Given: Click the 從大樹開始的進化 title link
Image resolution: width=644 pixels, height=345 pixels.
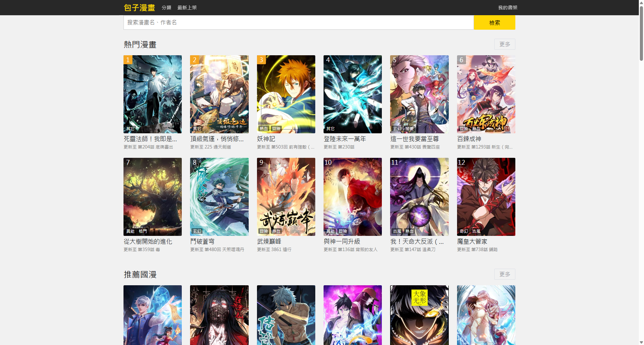Looking at the screenshot, I should coord(148,241).
